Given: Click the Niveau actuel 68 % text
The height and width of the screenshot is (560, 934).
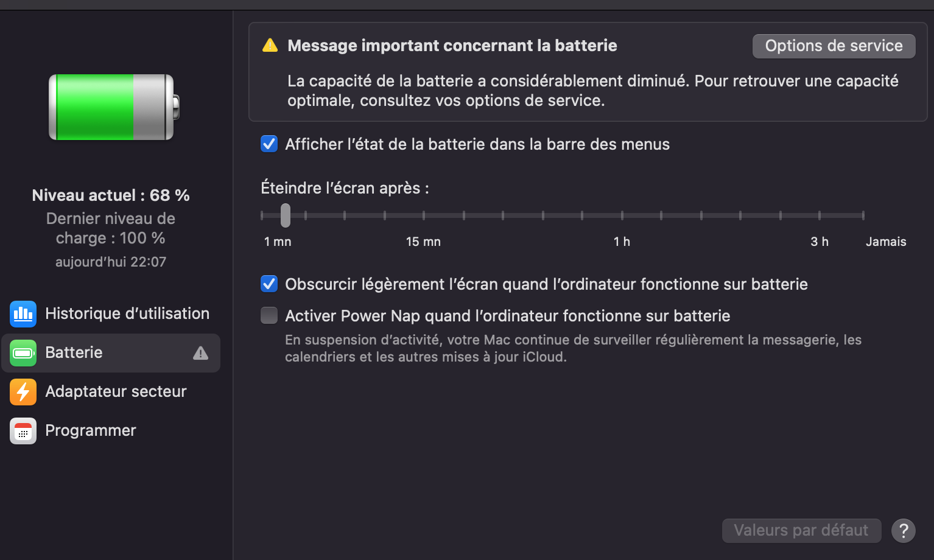Looking at the screenshot, I should click(x=111, y=195).
